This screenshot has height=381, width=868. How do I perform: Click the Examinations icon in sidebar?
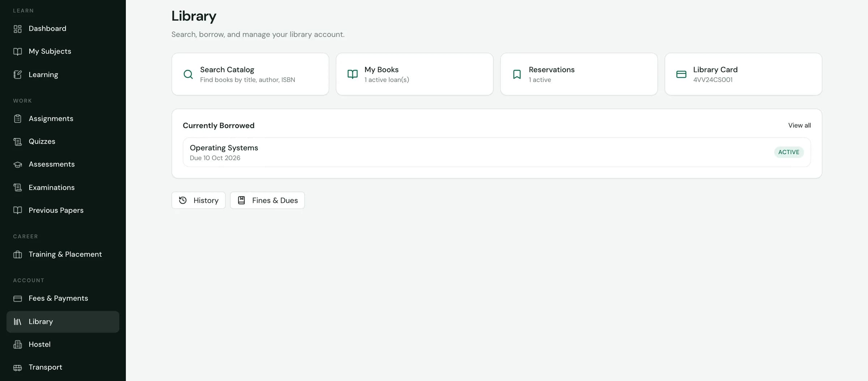[17, 187]
